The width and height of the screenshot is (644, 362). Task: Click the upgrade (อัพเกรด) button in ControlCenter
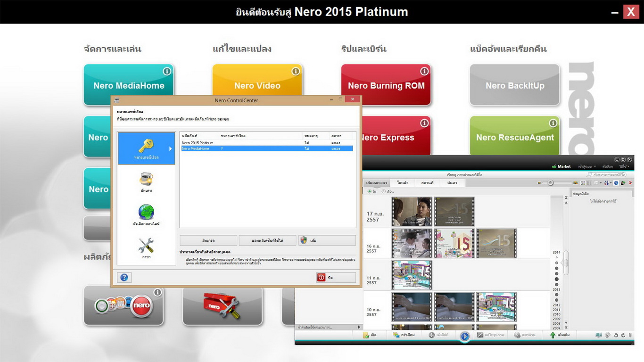click(209, 240)
